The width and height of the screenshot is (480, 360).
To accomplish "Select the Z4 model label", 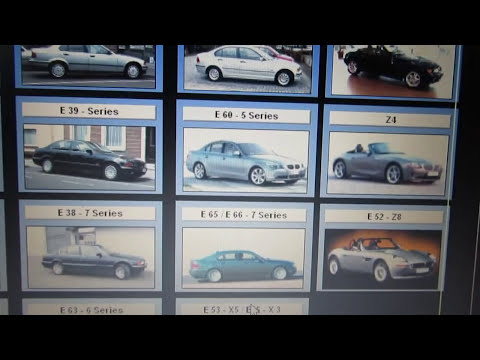I will pos(390,119).
